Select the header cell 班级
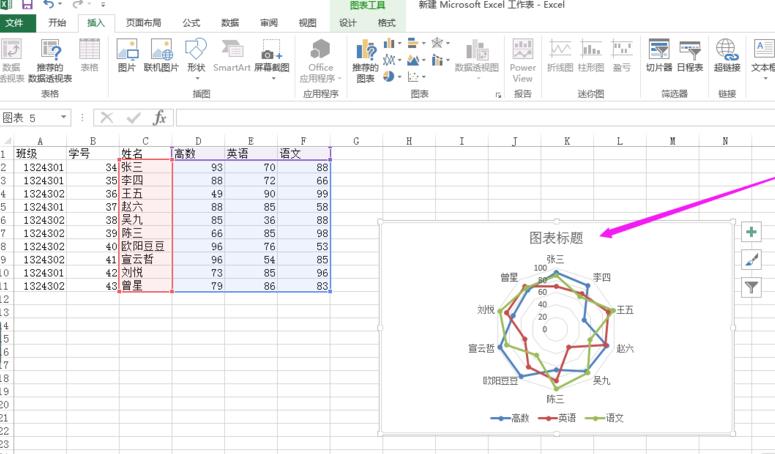 pyautogui.click(x=40, y=154)
